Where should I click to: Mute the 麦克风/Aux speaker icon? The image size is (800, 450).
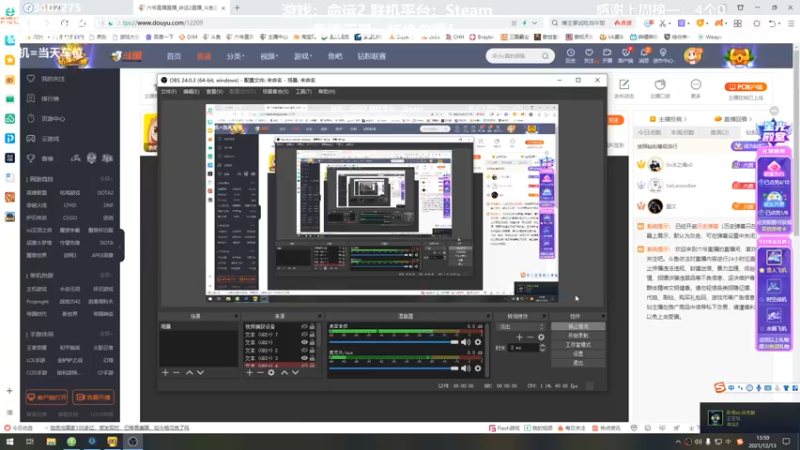(x=466, y=368)
